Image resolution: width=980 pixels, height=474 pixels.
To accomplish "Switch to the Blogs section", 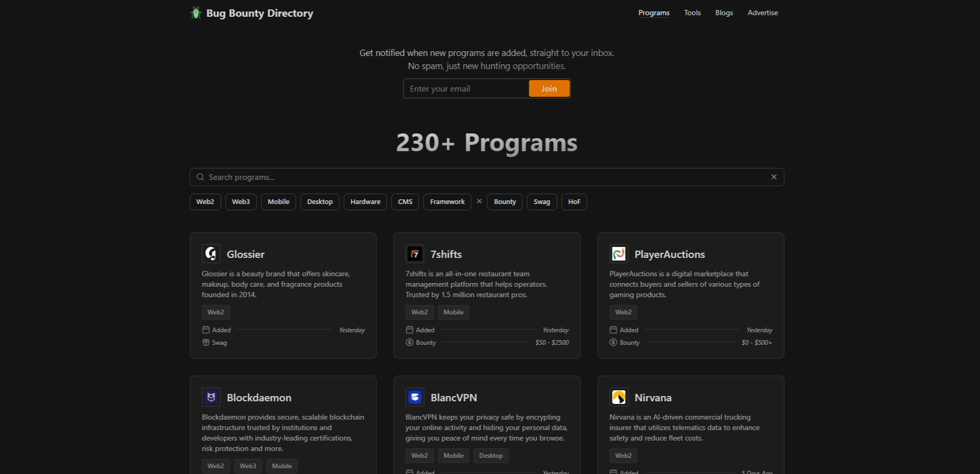I will click(x=724, y=13).
